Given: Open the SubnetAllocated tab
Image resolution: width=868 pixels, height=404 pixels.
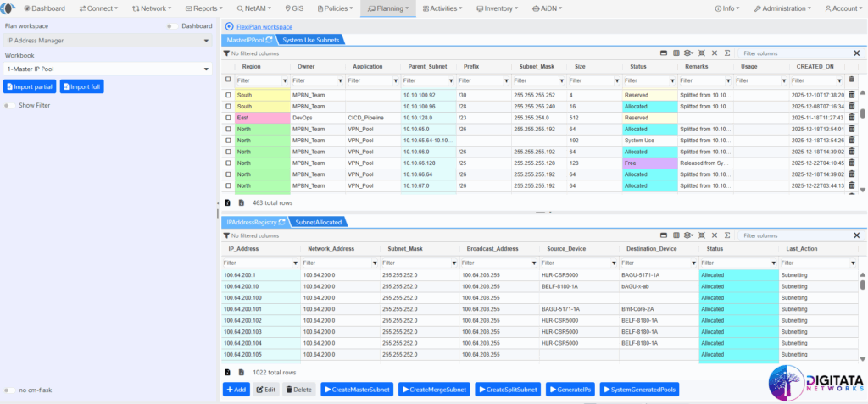Looking at the screenshot, I should click(x=318, y=222).
